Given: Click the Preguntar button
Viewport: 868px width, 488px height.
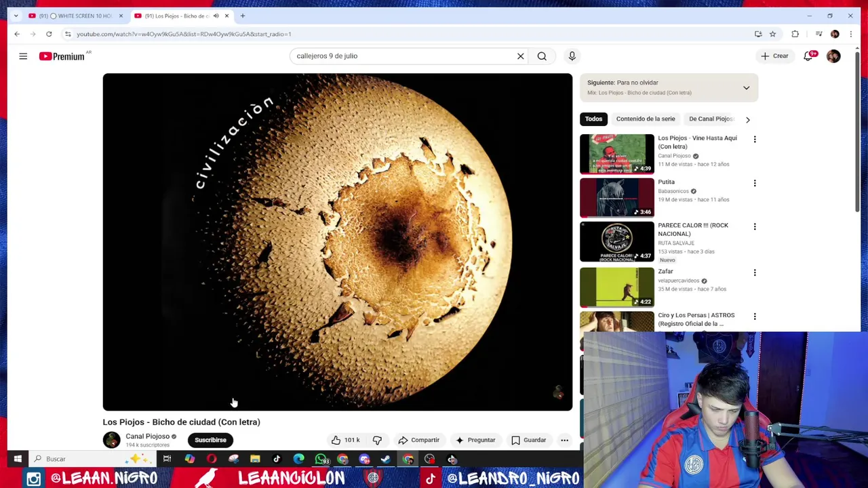Looking at the screenshot, I should [475, 440].
